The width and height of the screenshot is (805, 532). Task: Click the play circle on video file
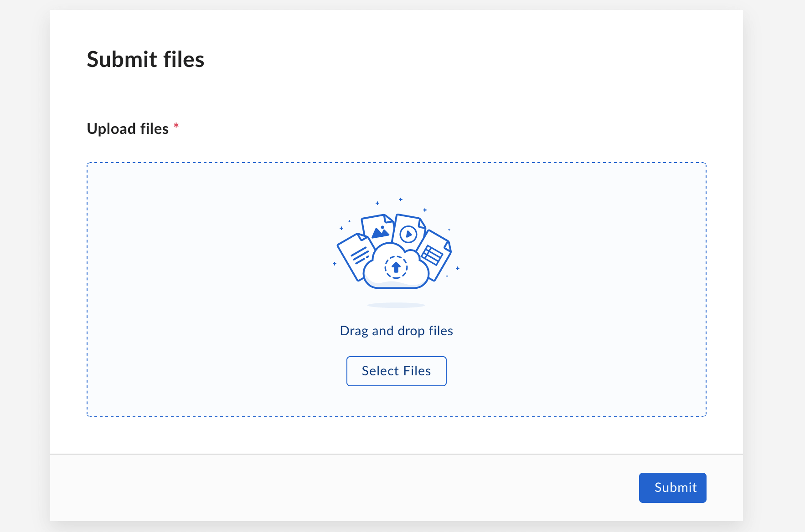408,235
